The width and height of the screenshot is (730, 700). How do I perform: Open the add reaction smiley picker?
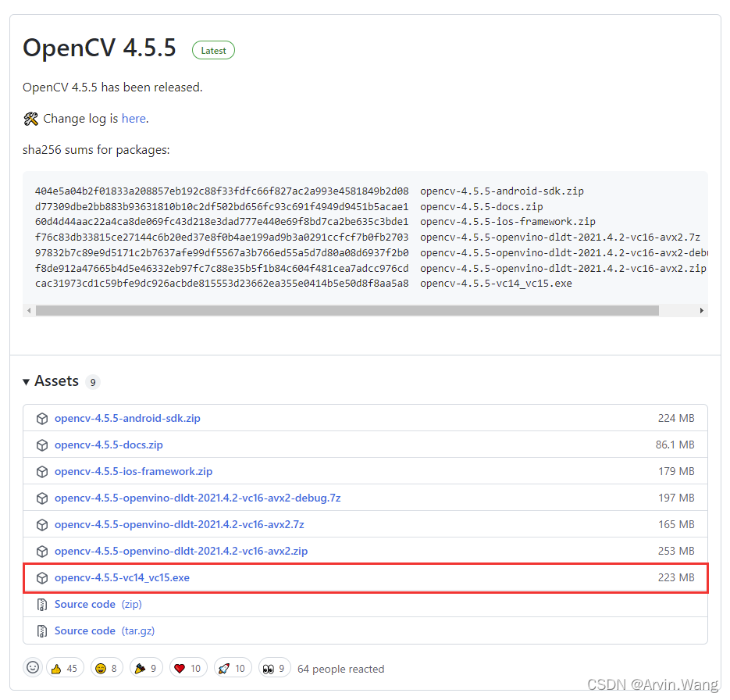pos(33,667)
